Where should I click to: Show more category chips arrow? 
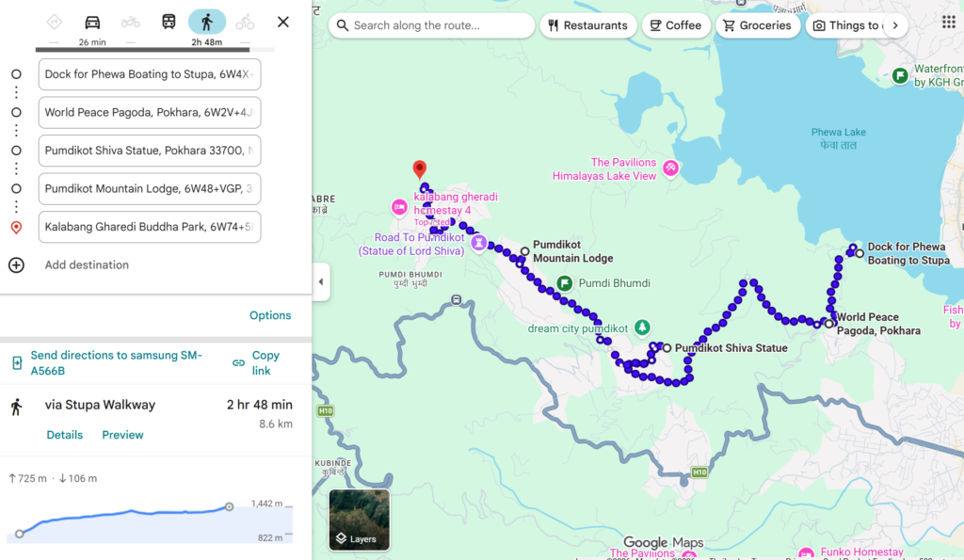coord(895,25)
